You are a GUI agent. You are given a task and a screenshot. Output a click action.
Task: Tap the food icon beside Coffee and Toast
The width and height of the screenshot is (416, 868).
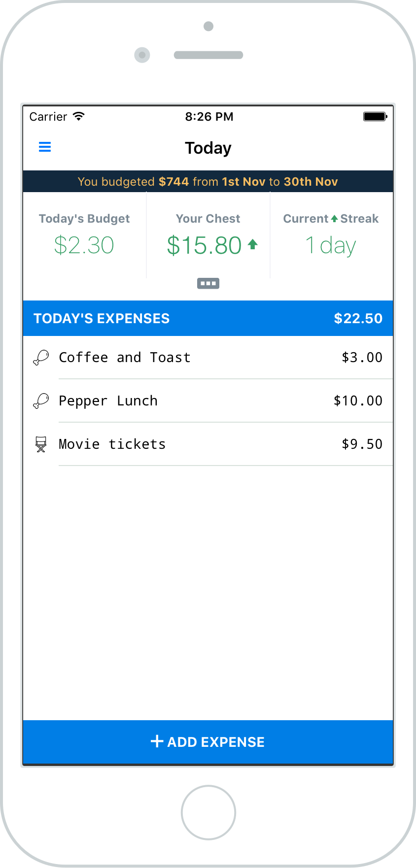(x=41, y=358)
